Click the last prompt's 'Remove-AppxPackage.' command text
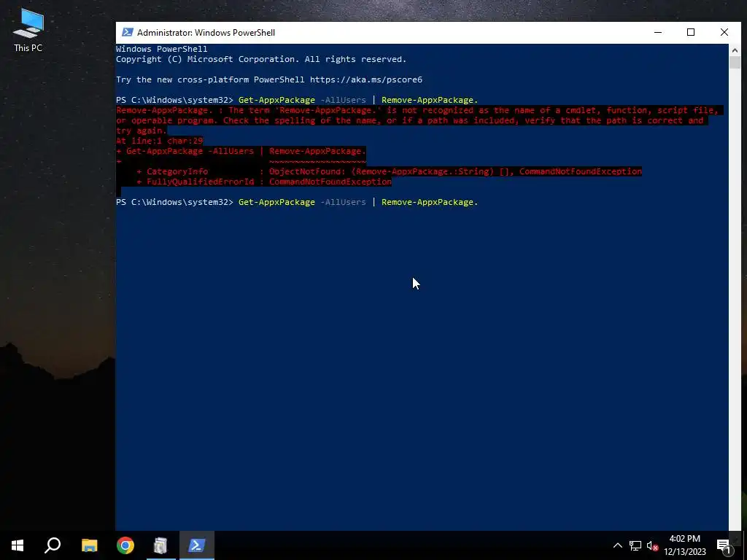Image resolution: width=747 pixels, height=560 pixels. click(x=429, y=203)
